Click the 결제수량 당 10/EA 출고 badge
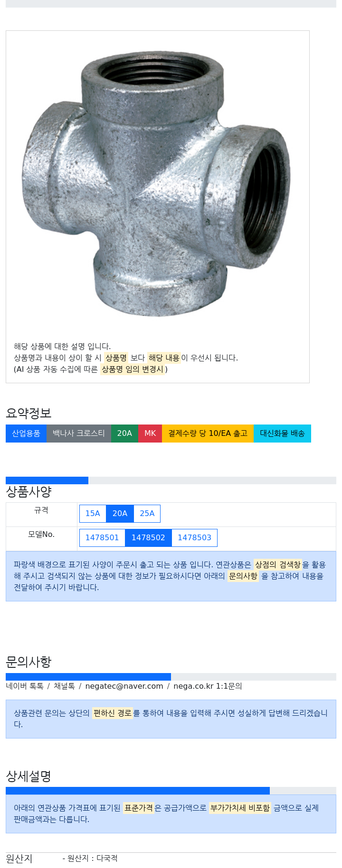 (208, 434)
